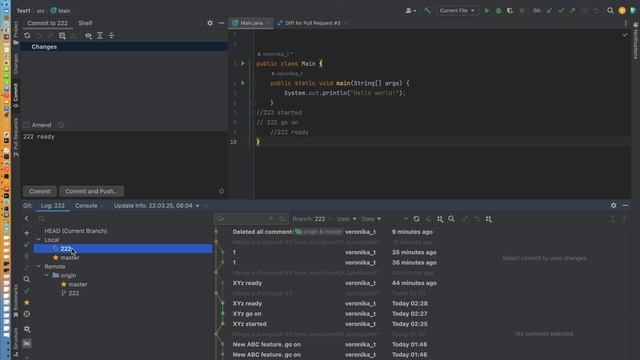Click the branch search magnifier in Git sidebar
640x360 pixels.
click(x=27, y=280)
